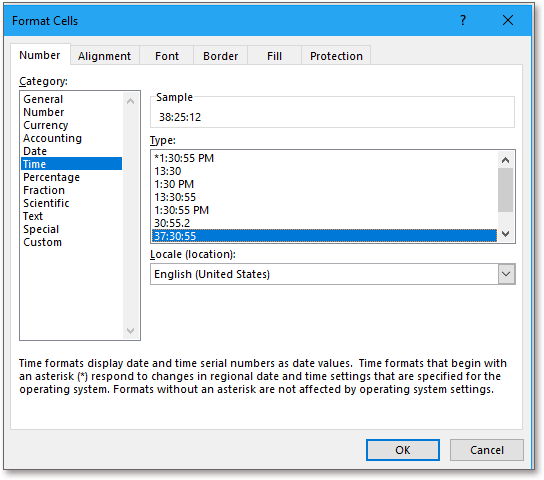Go to the Border tab
544x480 pixels.
coord(221,56)
